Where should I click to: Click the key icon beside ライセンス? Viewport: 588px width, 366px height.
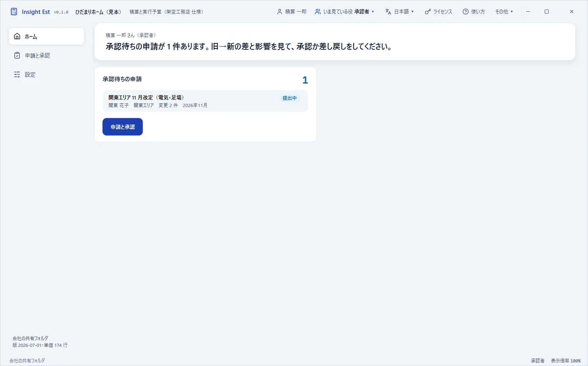point(427,12)
